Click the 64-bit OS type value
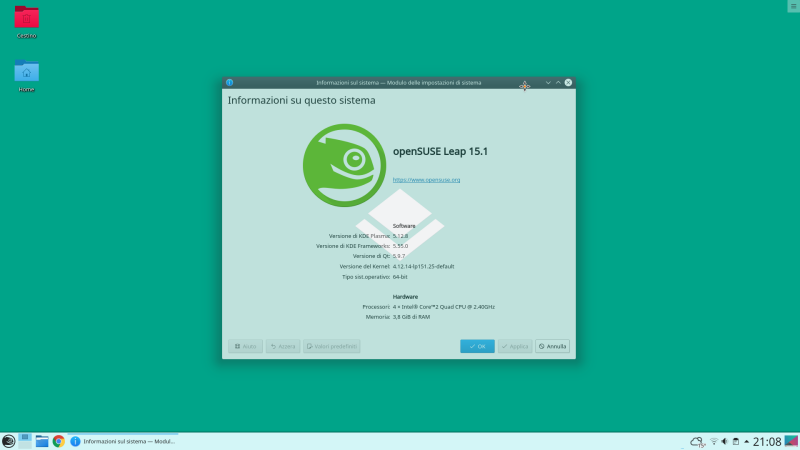Screen dimensions: 800x450 pos(400,277)
